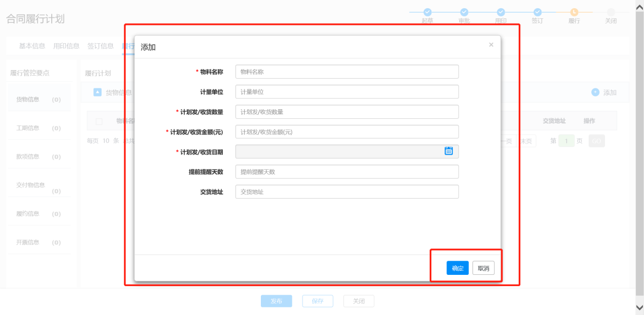Collapse the 货物信息 section arrow icon

click(97, 92)
